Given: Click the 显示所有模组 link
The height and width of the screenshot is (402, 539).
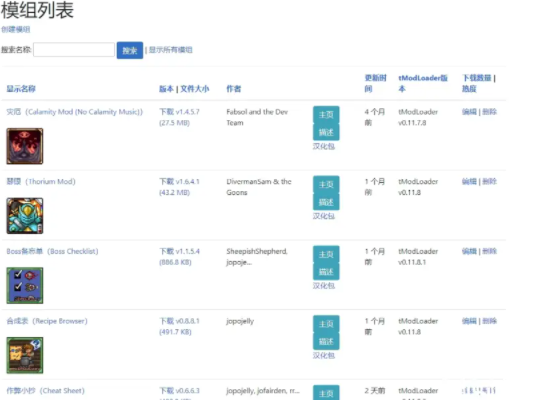Looking at the screenshot, I should coord(170,50).
